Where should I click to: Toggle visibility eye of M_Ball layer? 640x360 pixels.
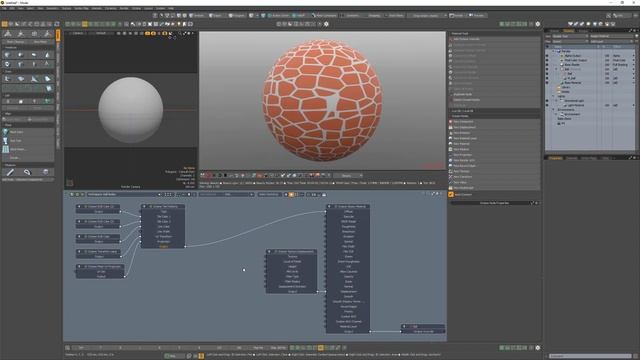(547, 78)
